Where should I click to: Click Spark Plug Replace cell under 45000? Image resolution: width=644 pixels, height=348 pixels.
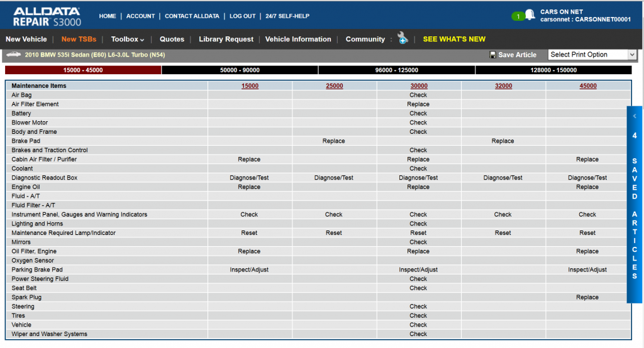coord(587,297)
